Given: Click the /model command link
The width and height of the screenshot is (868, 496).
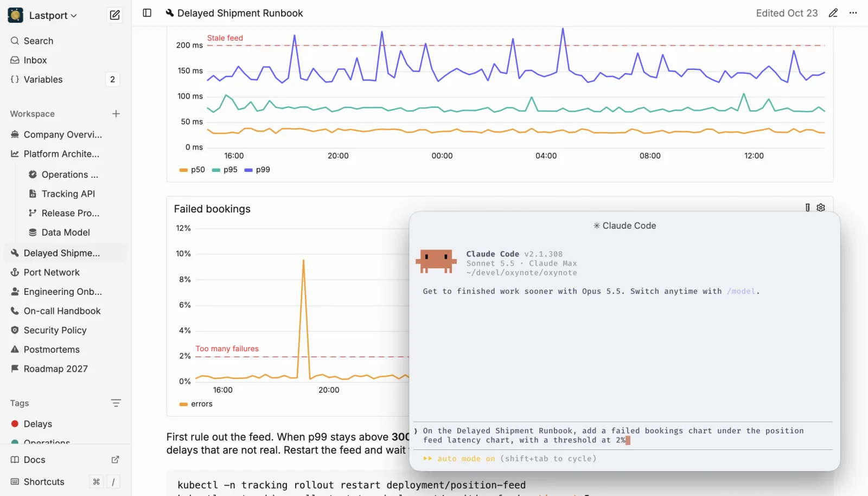Looking at the screenshot, I should pyautogui.click(x=741, y=291).
